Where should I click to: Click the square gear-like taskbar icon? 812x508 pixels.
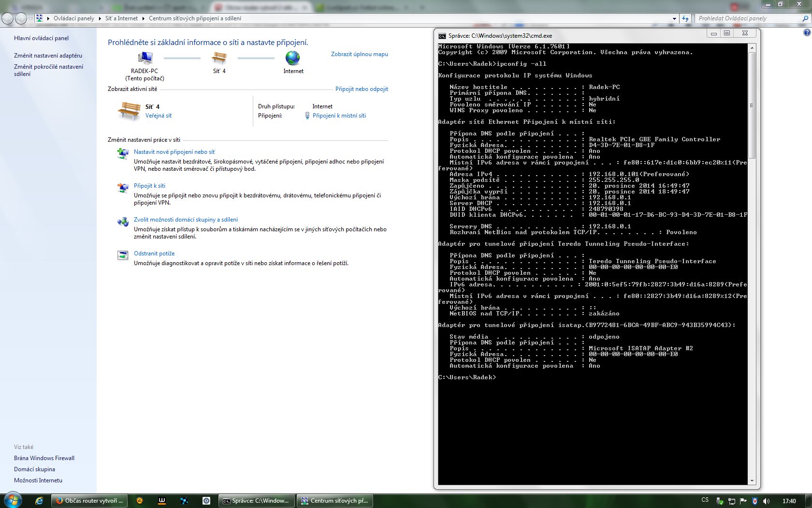tap(206, 501)
